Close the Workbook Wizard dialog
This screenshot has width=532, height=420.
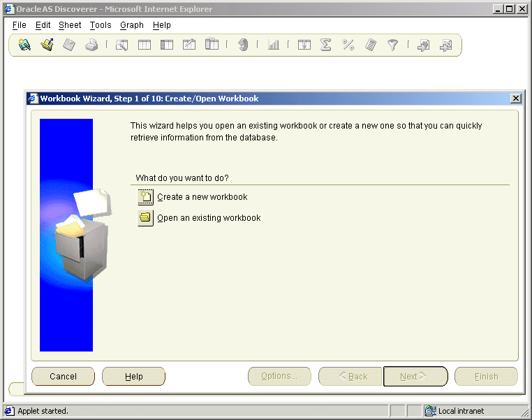(516, 99)
